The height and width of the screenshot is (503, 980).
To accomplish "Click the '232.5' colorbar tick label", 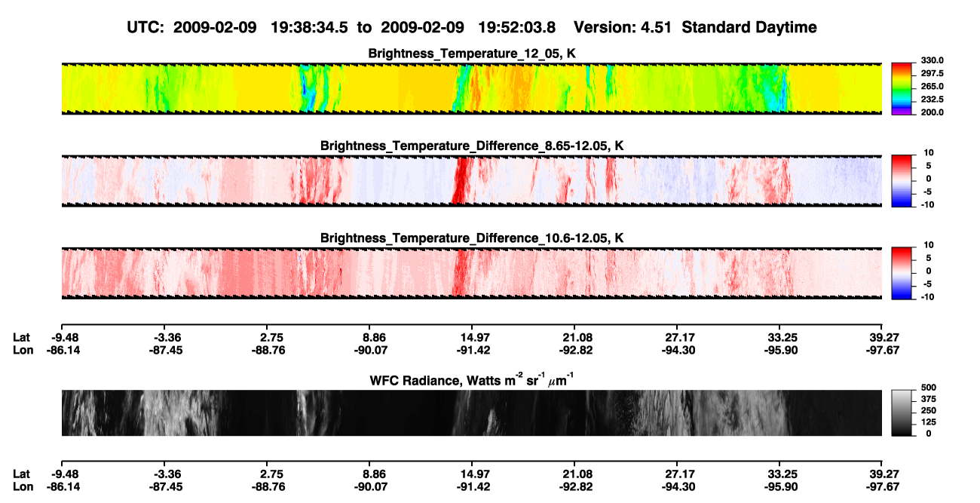I will click(x=932, y=99).
